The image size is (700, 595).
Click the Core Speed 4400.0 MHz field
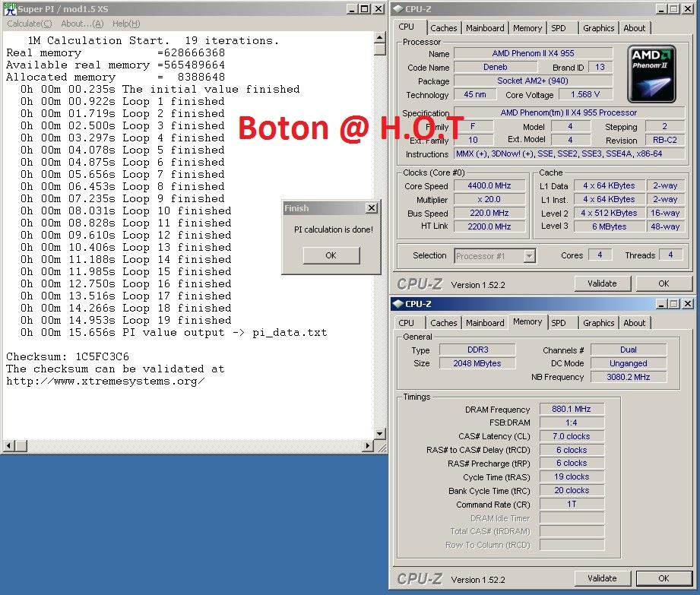(x=489, y=185)
